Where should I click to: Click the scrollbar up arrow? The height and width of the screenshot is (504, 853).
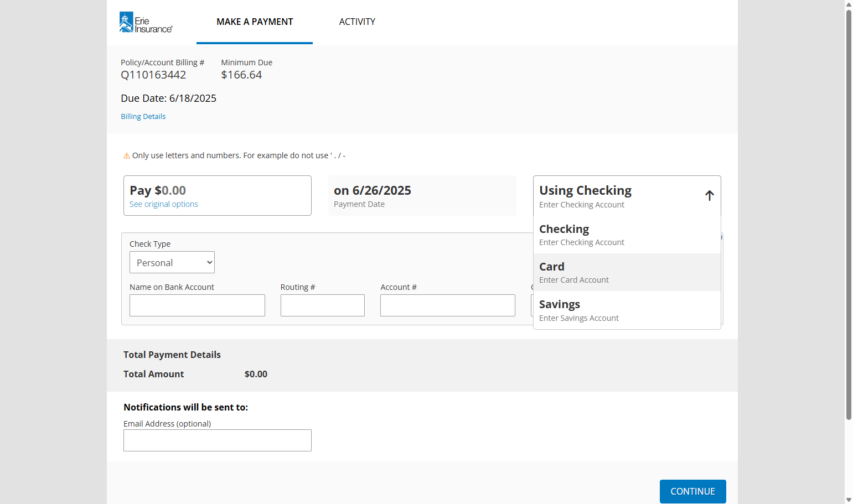[849, 4]
